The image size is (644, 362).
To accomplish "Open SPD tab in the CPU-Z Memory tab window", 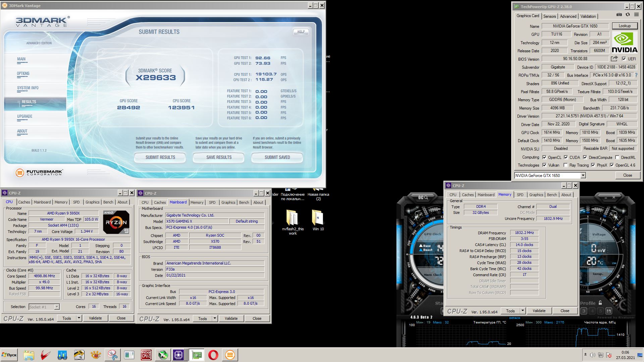I will (520, 195).
